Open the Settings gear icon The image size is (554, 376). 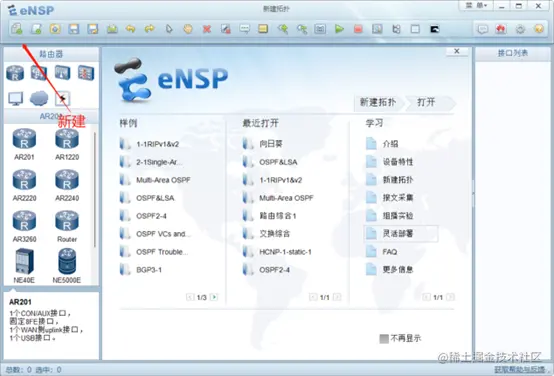[x=520, y=29]
